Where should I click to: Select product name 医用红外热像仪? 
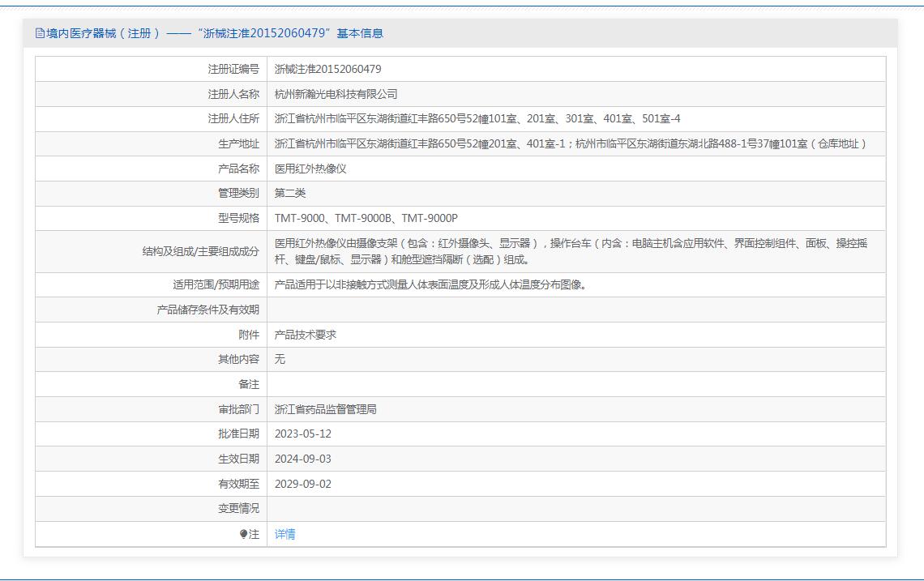pos(310,169)
